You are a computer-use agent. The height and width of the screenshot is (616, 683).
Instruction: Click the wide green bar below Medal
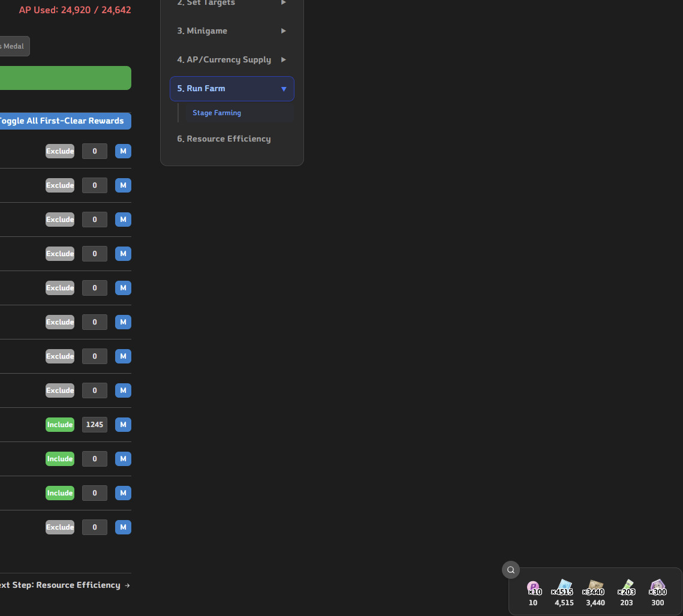pos(65,78)
